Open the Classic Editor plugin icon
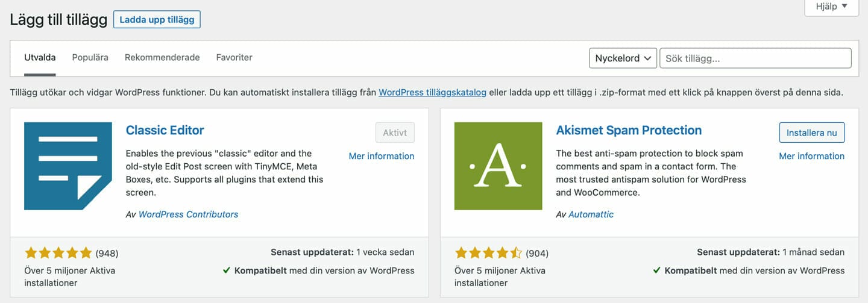 tap(68, 166)
